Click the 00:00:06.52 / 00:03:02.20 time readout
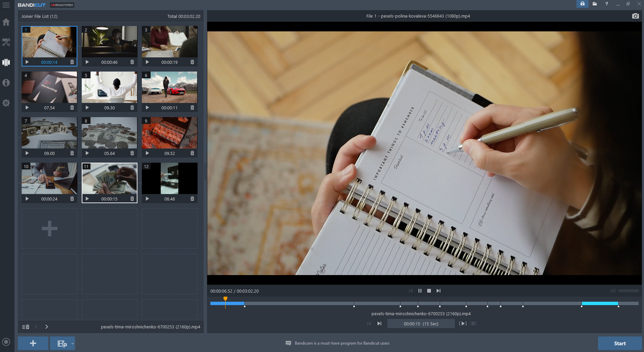This screenshot has height=352, width=644. coord(234,291)
